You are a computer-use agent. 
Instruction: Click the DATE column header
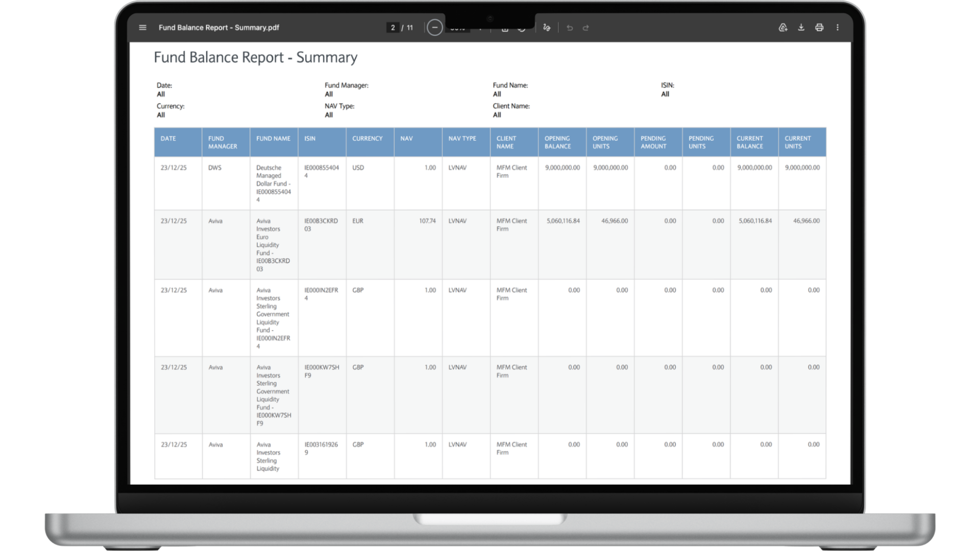(168, 139)
